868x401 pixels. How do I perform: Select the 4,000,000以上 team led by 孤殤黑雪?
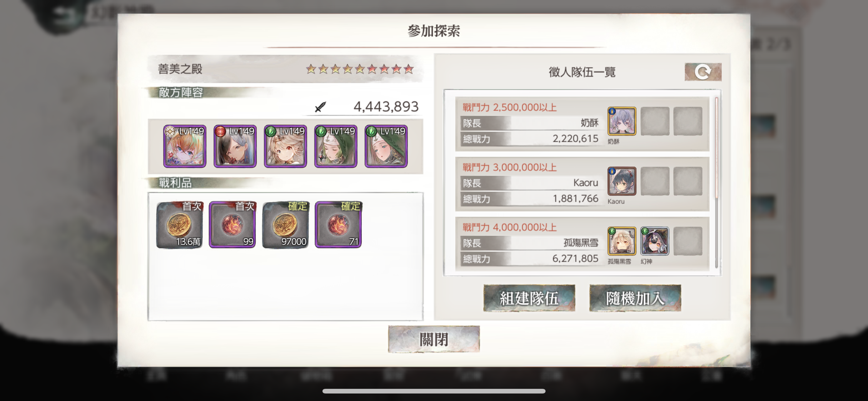[582, 244]
